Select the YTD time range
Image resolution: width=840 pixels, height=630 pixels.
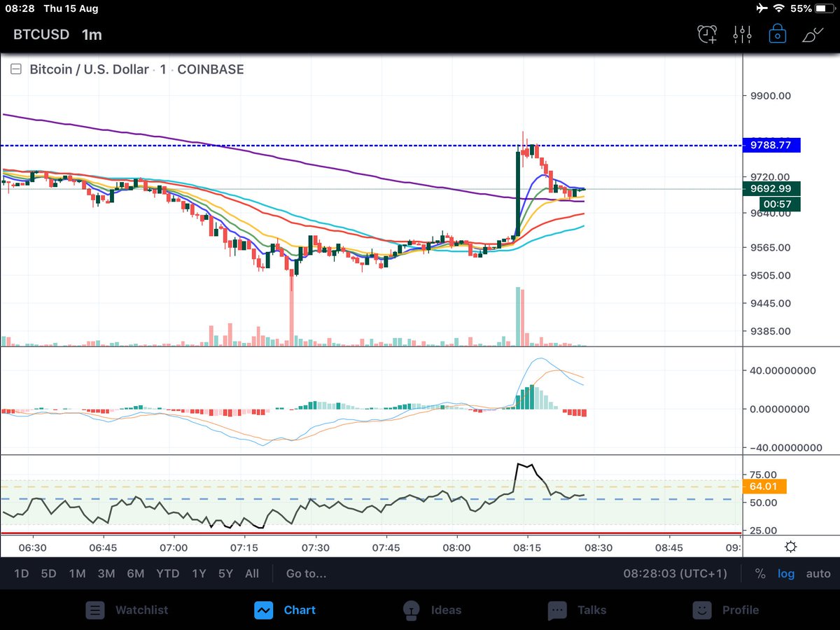tap(167, 573)
